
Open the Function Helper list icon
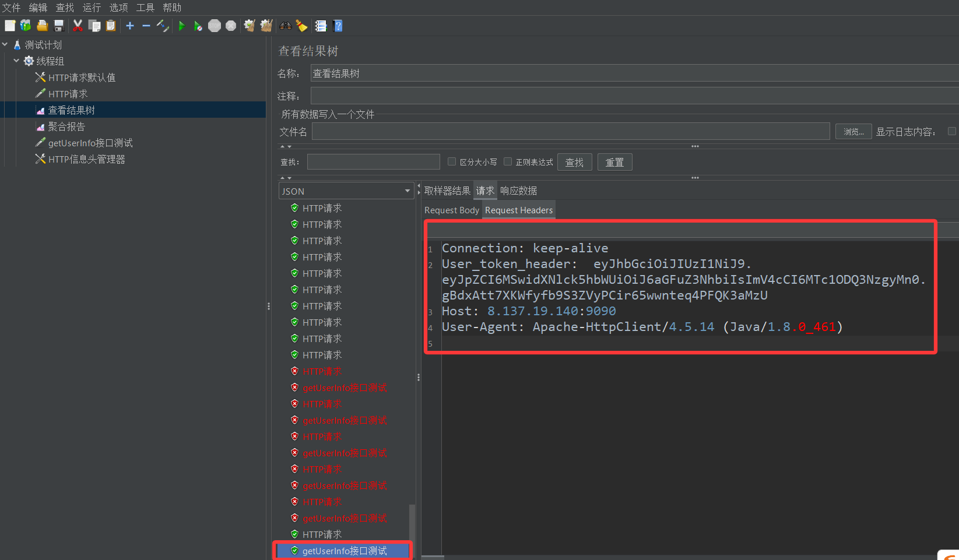click(x=321, y=26)
